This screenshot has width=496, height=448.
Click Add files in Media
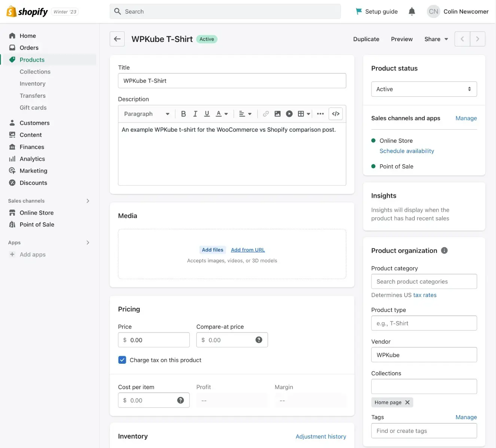tap(213, 250)
